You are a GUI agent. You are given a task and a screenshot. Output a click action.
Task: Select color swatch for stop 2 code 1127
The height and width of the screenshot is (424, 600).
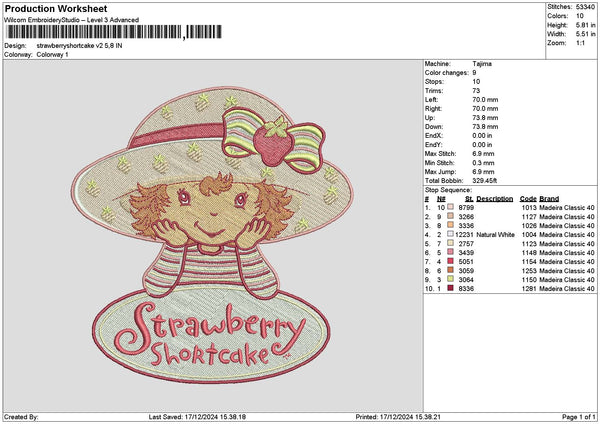pyautogui.click(x=450, y=216)
